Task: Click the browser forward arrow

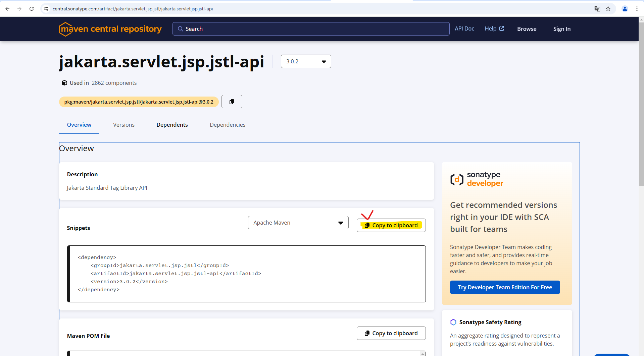Action: [19, 9]
